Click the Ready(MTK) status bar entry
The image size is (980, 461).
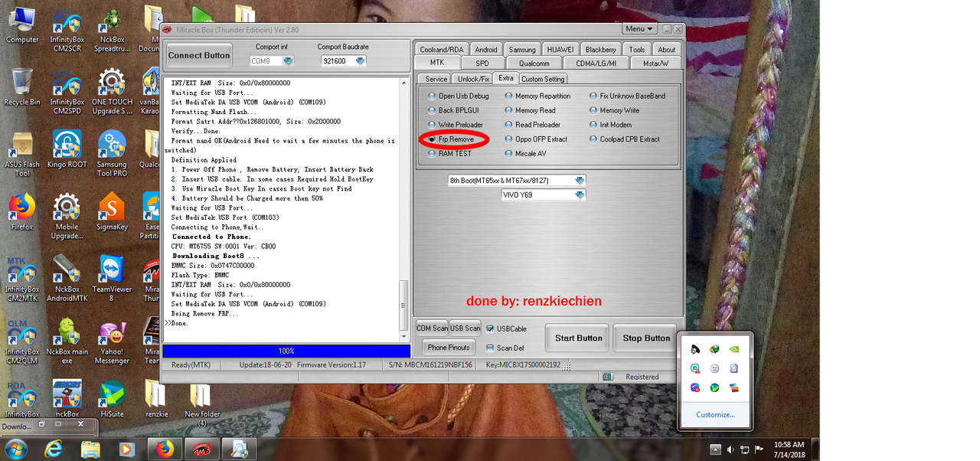(191, 365)
